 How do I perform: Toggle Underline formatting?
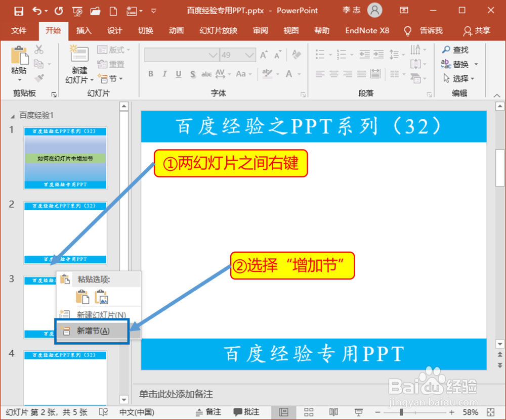tap(179, 74)
